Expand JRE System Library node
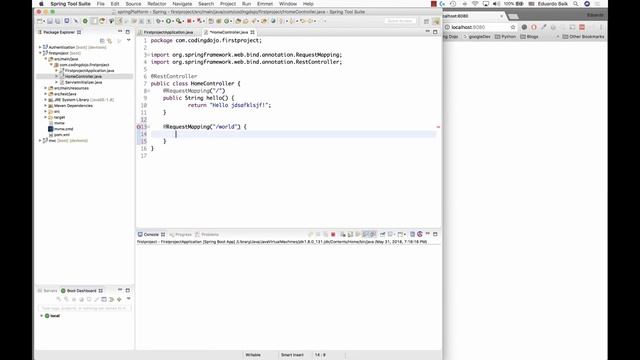 (x=46, y=100)
